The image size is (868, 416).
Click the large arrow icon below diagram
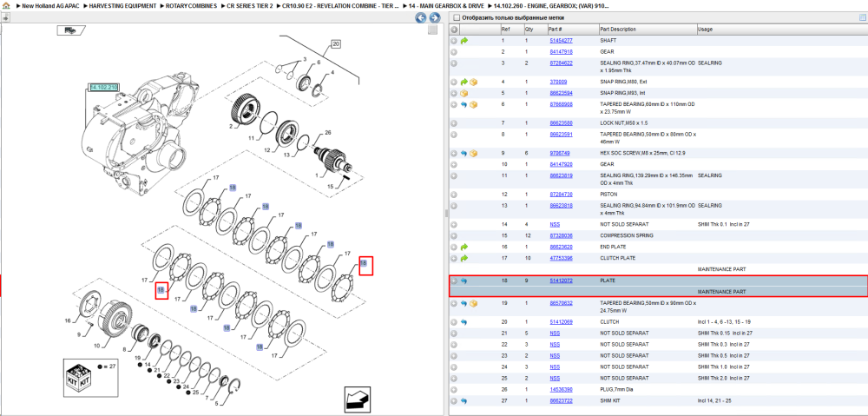(x=358, y=399)
